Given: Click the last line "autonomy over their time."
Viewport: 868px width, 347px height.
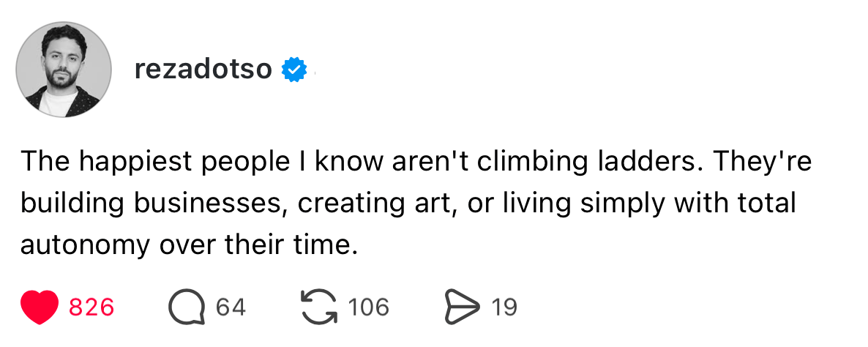Looking at the screenshot, I should pyautogui.click(x=189, y=244).
